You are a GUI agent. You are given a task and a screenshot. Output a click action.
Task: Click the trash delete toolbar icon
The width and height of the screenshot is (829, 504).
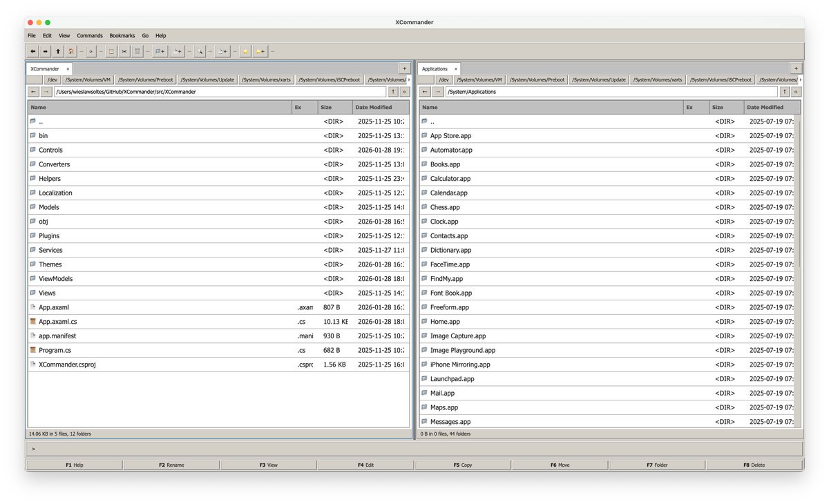pyautogui.click(x=137, y=51)
